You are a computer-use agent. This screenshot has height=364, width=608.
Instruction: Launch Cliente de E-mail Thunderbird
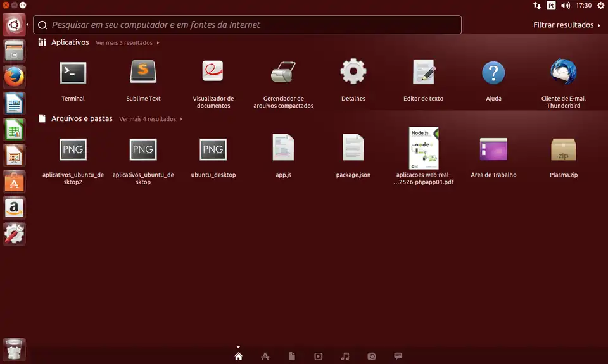point(564,72)
